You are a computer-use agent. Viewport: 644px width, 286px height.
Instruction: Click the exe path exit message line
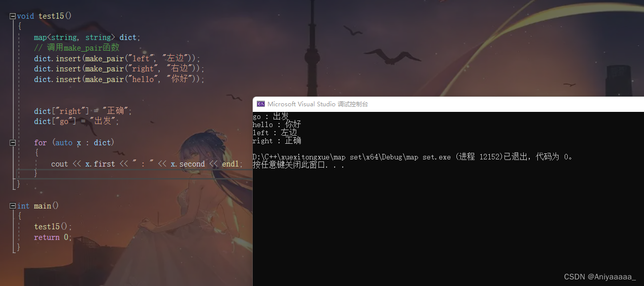(x=414, y=157)
